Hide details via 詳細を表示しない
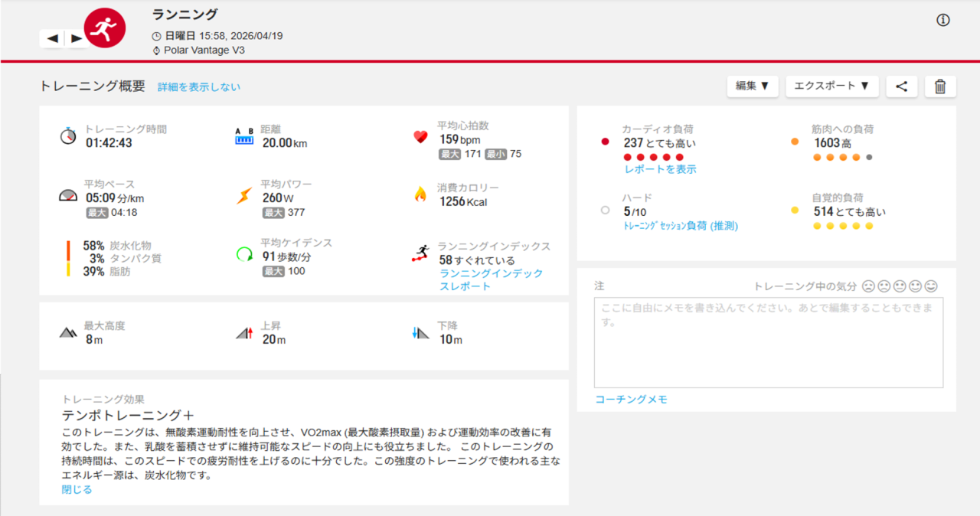 pos(198,87)
